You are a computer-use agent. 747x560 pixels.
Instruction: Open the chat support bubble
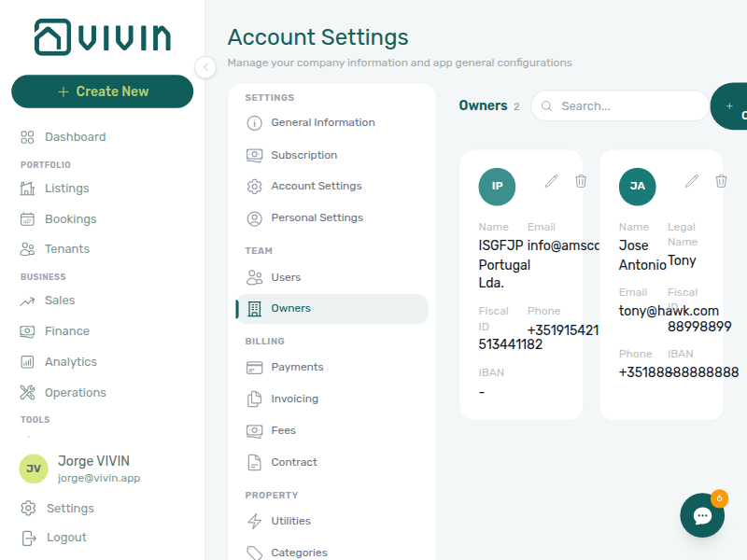click(702, 515)
